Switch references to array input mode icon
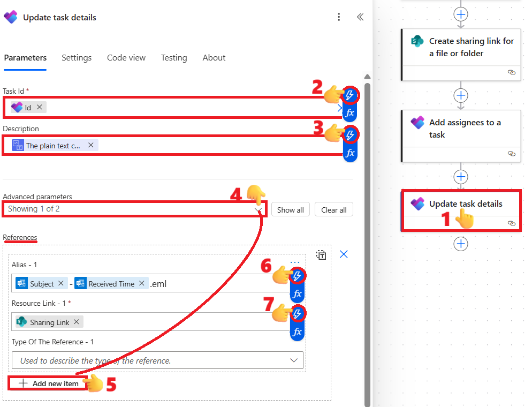 point(321,255)
